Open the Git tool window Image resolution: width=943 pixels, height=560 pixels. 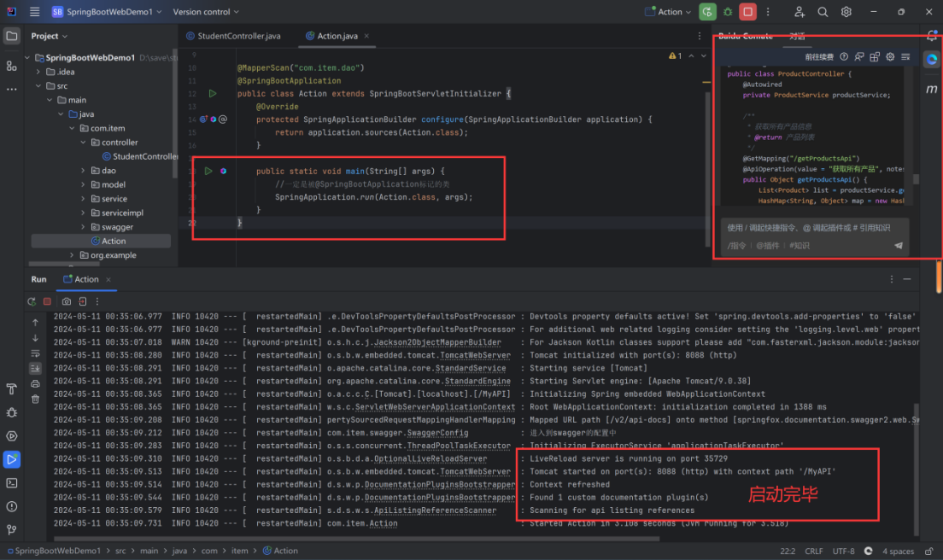pyautogui.click(x=11, y=530)
